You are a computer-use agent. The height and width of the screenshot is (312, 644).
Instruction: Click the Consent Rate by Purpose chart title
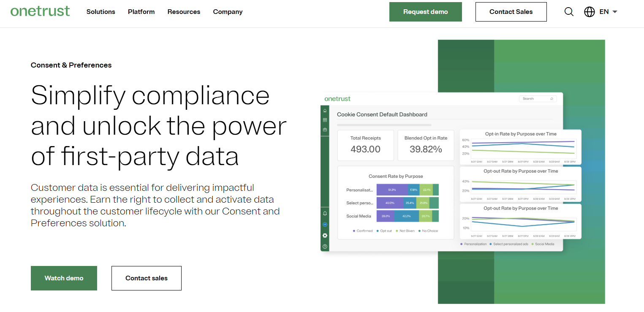coord(396,176)
